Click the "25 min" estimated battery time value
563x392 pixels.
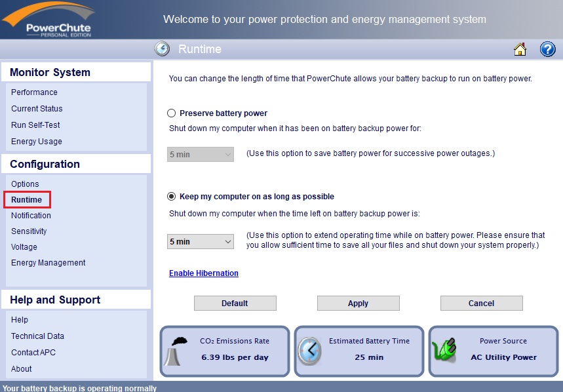(x=369, y=357)
